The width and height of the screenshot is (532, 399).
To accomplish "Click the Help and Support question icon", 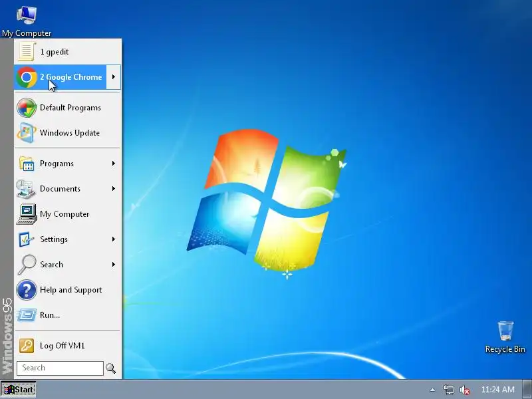I will point(27,290).
